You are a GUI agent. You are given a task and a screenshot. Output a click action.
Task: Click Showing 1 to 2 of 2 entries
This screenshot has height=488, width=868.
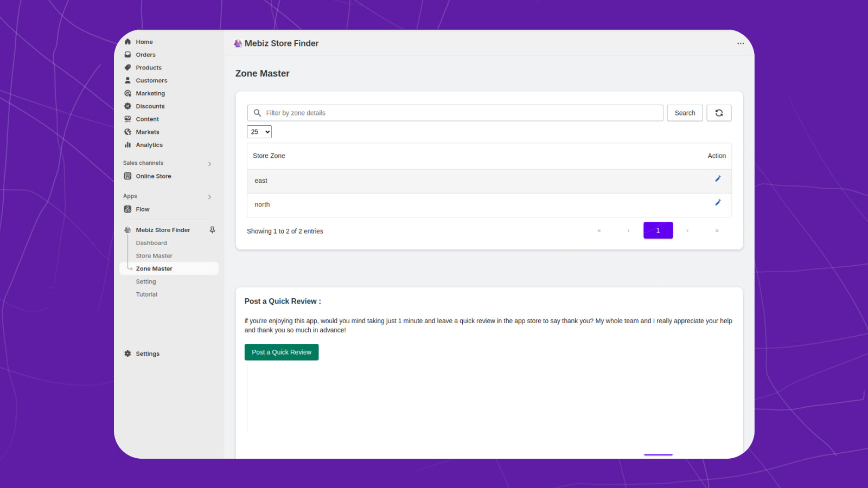[285, 231]
